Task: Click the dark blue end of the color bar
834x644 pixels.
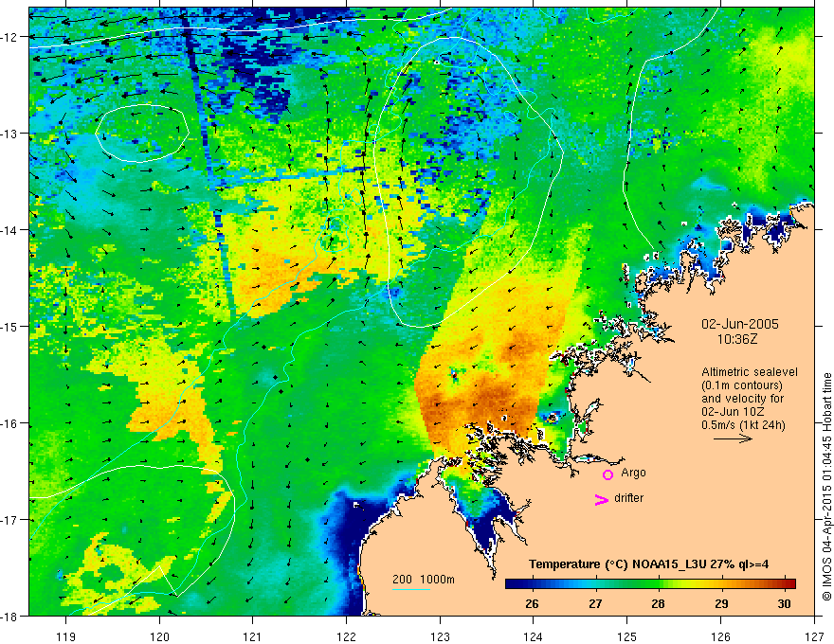Action: click(x=512, y=583)
